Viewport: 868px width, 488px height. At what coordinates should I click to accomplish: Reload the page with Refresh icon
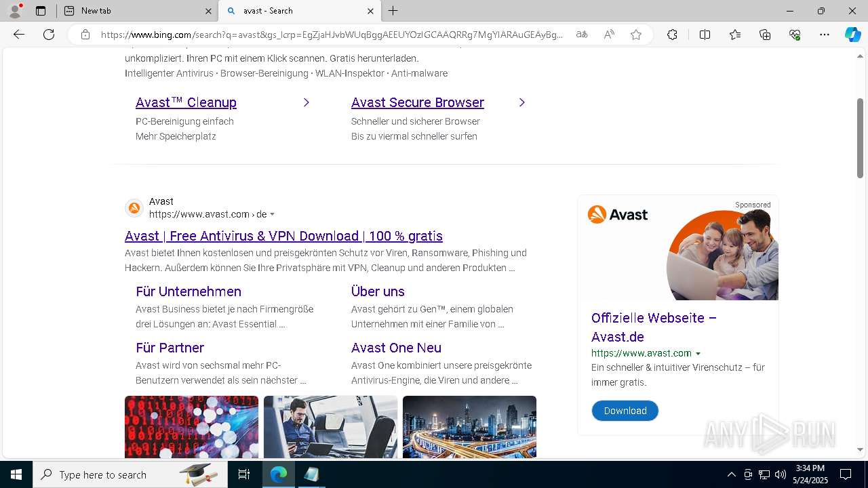(49, 35)
